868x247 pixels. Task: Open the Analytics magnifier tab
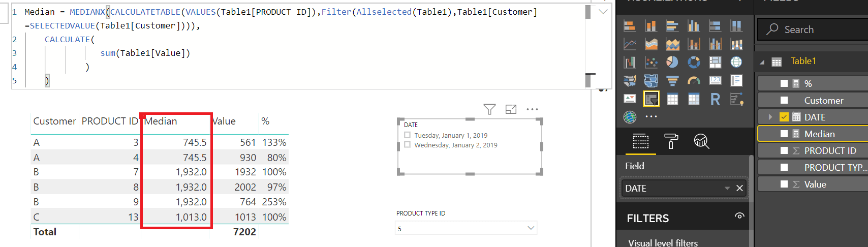(x=701, y=141)
